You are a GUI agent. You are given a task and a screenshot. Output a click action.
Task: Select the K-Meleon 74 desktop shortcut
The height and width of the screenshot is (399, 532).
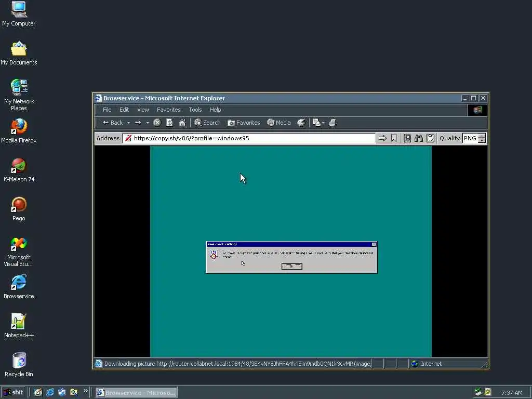click(x=19, y=170)
